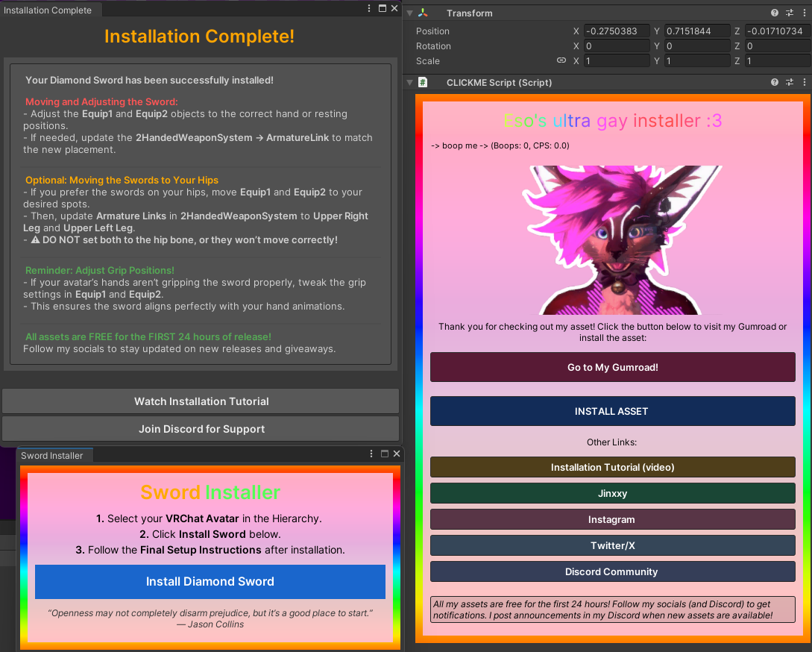
Task: Click 'Reminder: Adjust Grip Positions!' heading
Action: coord(99,271)
